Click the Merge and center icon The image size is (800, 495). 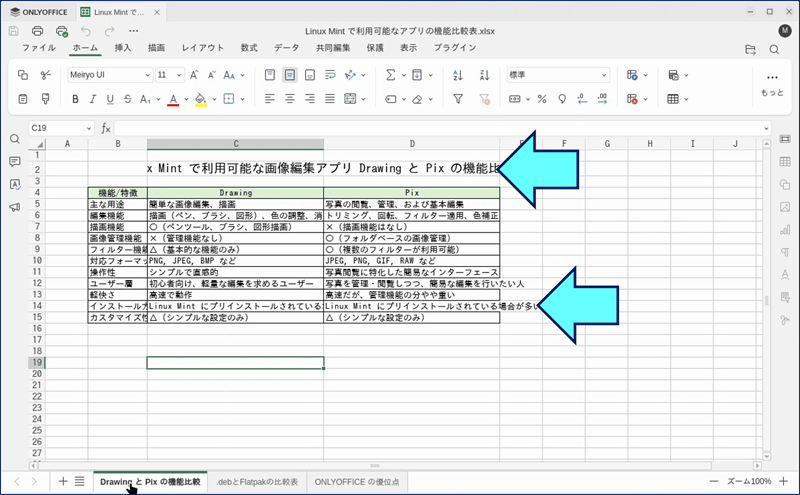(350, 99)
